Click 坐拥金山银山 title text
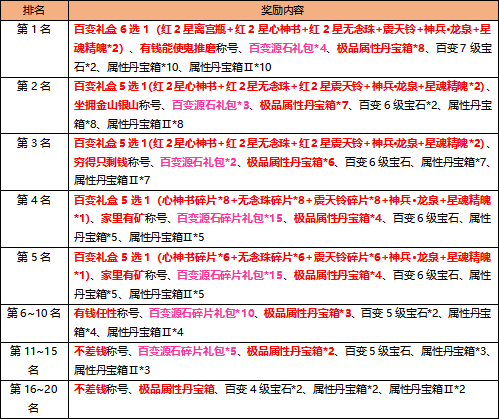This screenshot has height=419, width=499. (x=106, y=105)
